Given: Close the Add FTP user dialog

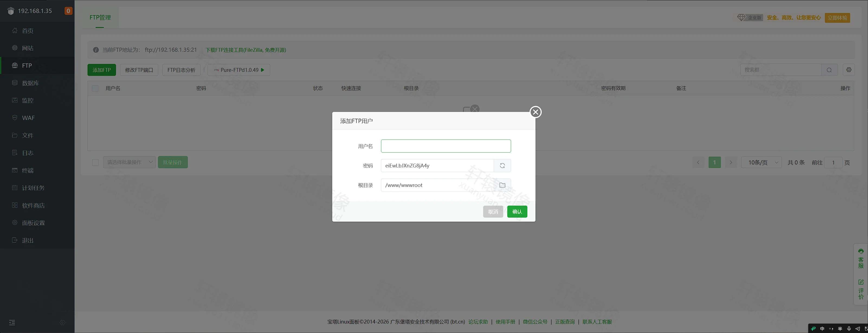Looking at the screenshot, I should tap(535, 112).
